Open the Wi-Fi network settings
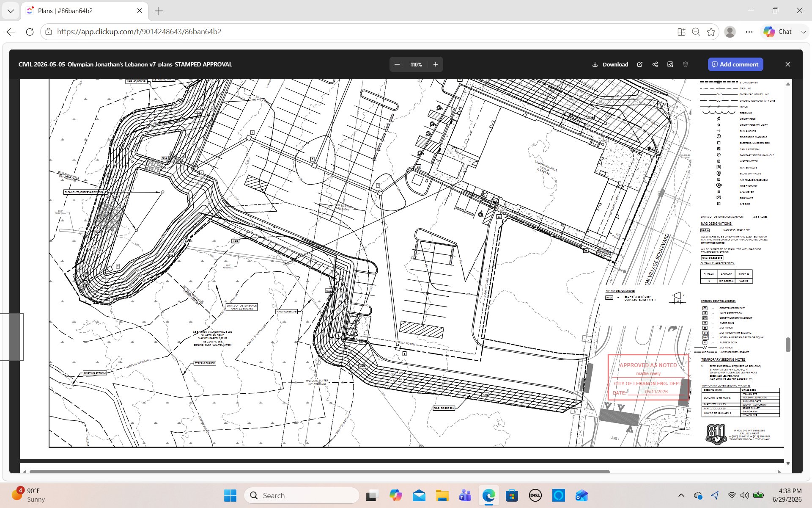Image resolution: width=812 pixels, height=508 pixels. 732,495
